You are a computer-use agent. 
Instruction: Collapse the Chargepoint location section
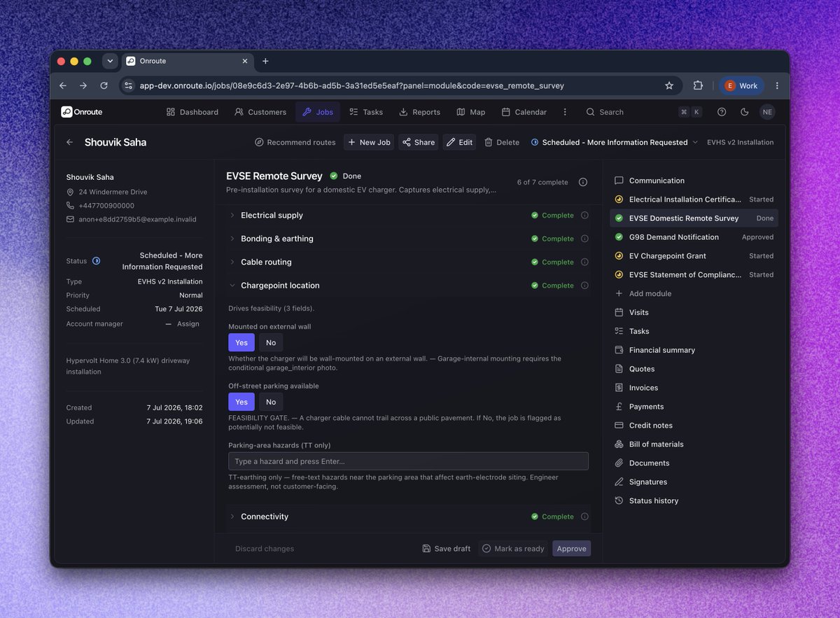click(x=408, y=286)
